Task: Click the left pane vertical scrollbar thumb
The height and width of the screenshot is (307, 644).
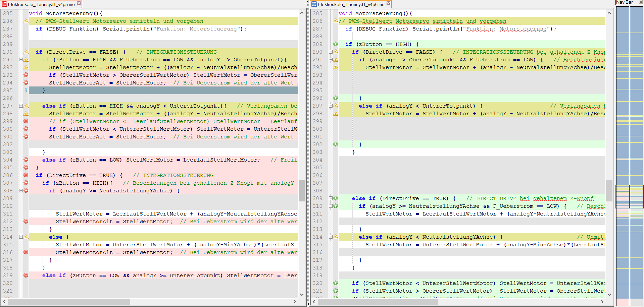Action: coord(302,191)
